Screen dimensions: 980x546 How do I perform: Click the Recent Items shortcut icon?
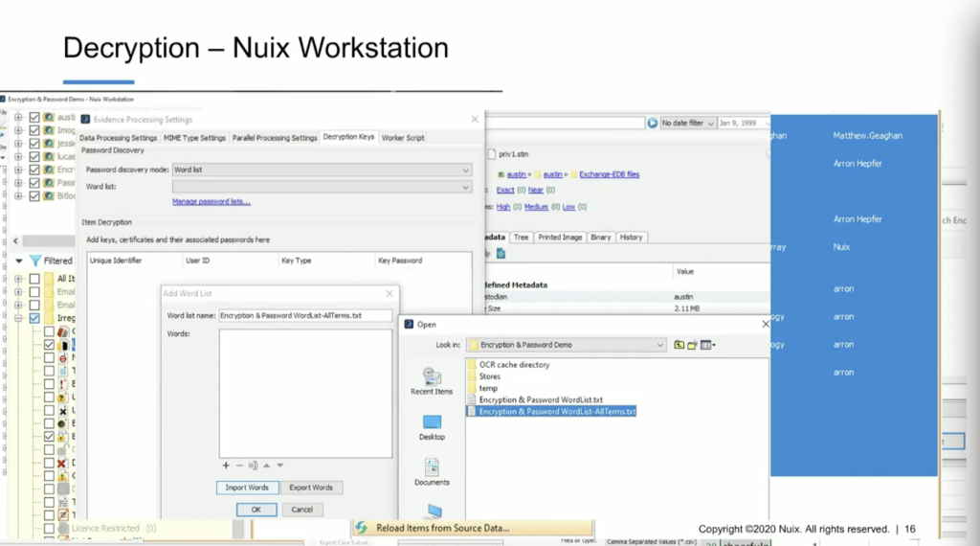coord(432,375)
